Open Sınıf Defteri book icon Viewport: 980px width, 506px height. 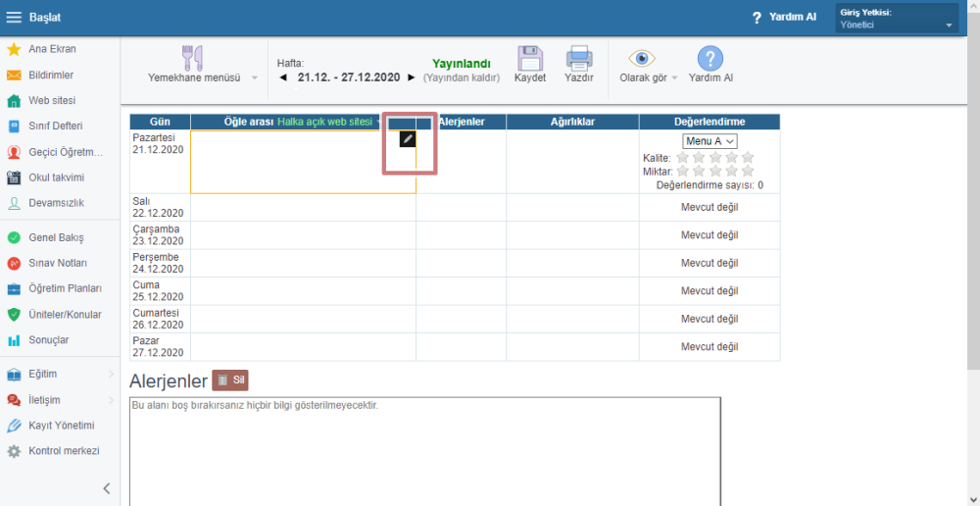click(x=14, y=126)
